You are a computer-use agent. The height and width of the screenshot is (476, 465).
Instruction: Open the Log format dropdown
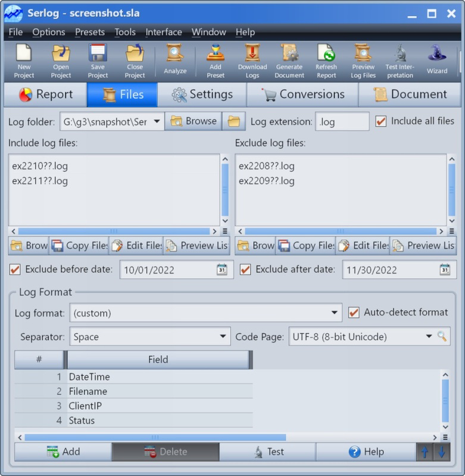pyautogui.click(x=335, y=313)
